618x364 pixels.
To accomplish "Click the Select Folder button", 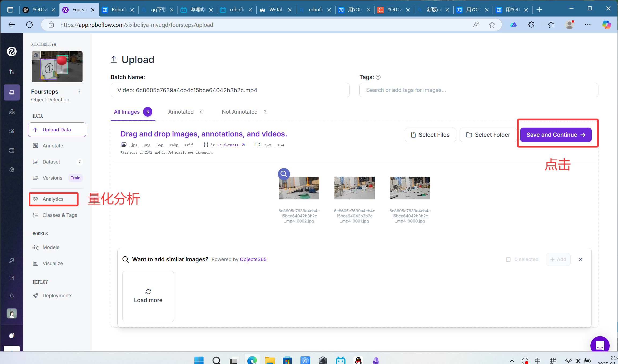I will pyautogui.click(x=488, y=135).
